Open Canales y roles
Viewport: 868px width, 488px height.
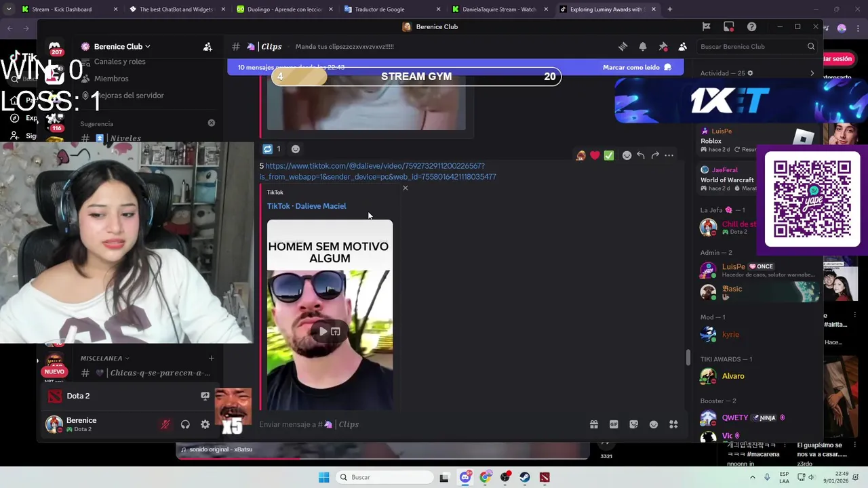(x=119, y=62)
